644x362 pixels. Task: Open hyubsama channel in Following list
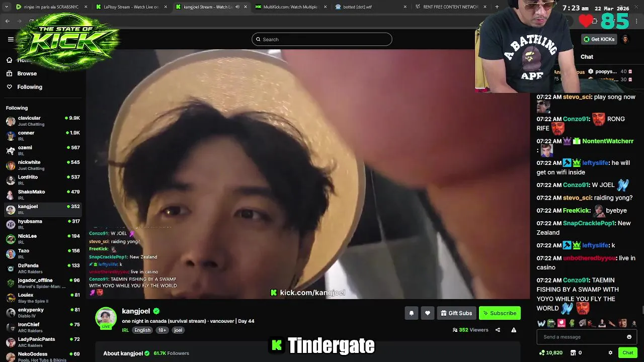(x=43, y=224)
